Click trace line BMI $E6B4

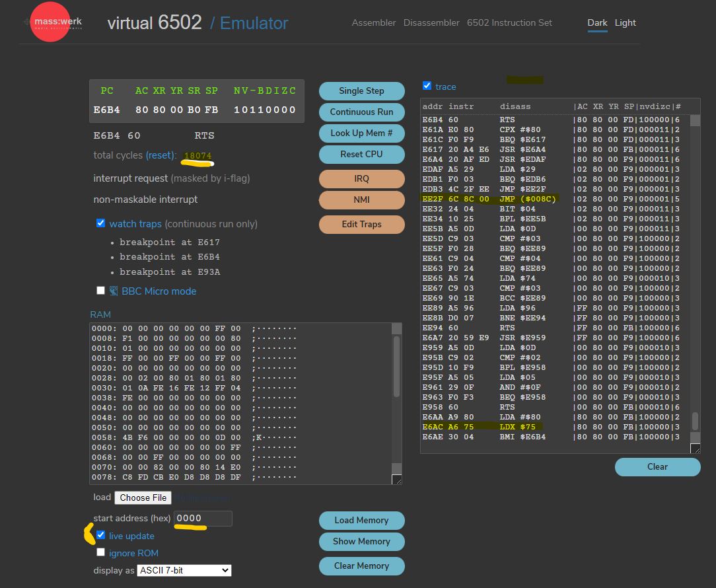551,437
